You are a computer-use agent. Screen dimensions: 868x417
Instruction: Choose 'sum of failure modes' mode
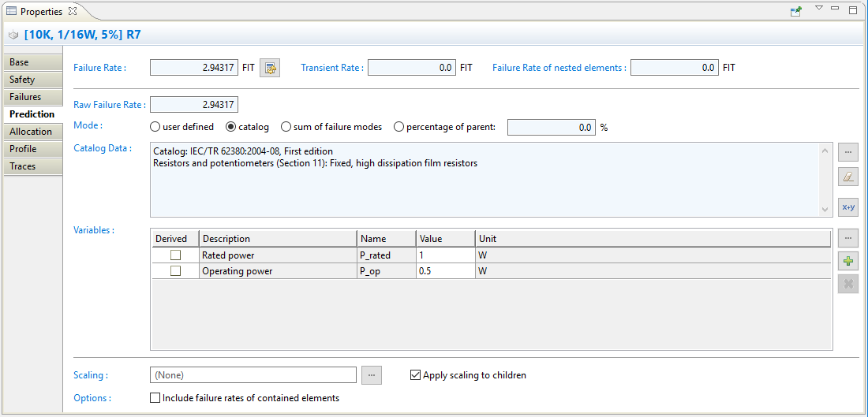286,127
